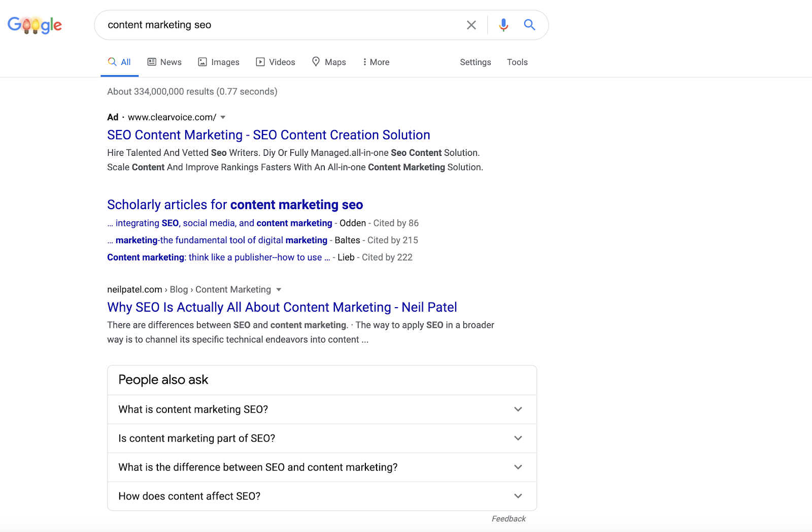Screen dimensions: 812x532
Task: Open the neilpatel.com result options arrow
Action: point(279,290)
